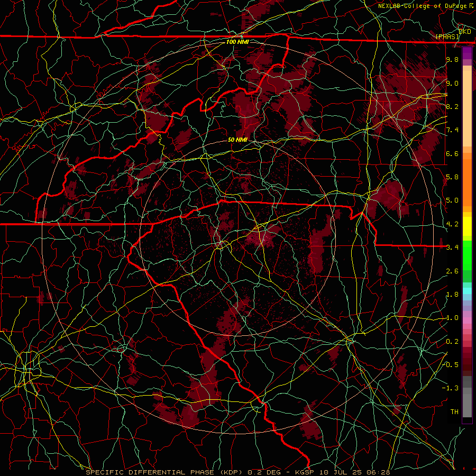The width and height of the screenshot is (476, 476).
Task: Select the 3.4 scale value
Action: tap(452, 247)
